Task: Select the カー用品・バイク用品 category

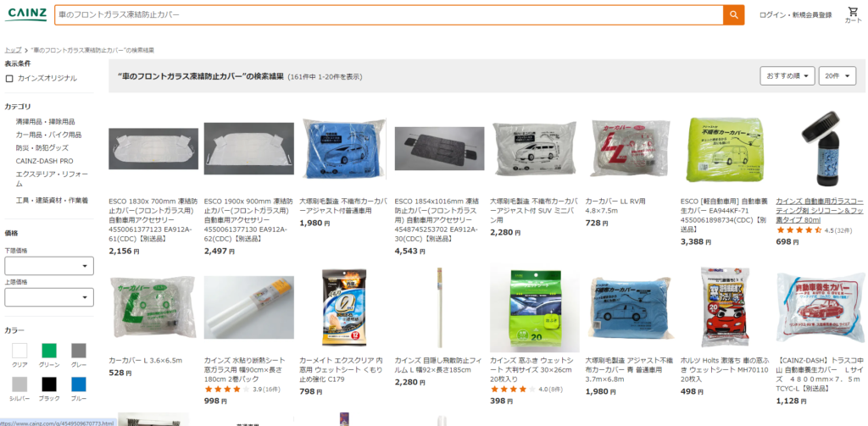Action: point(48,135)
